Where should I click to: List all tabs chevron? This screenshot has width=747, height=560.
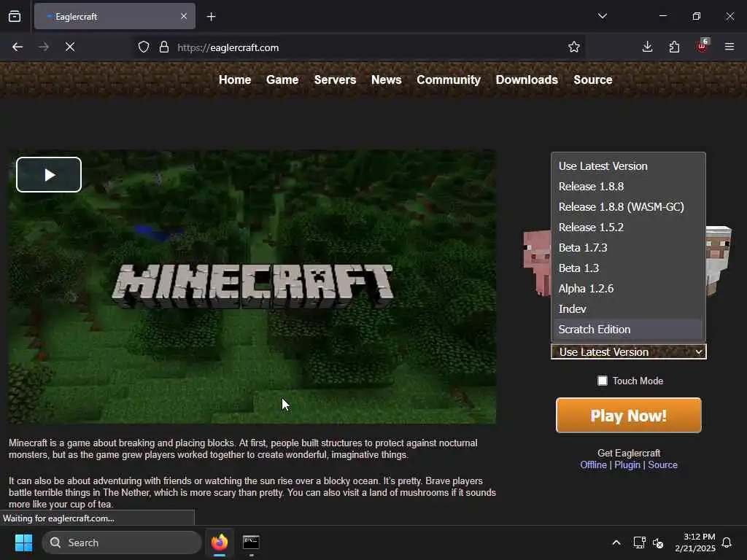(602, 16)
